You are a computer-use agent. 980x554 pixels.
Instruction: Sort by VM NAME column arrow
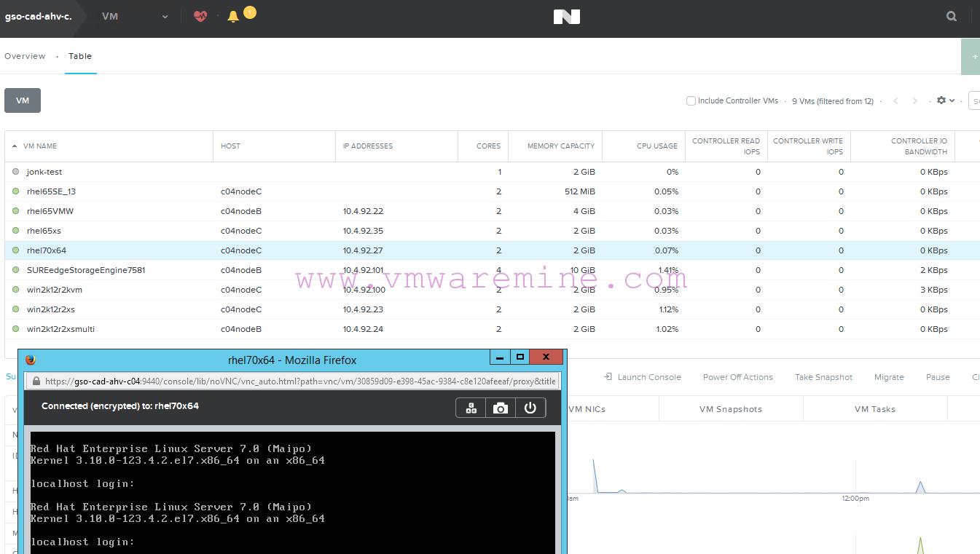15,146
